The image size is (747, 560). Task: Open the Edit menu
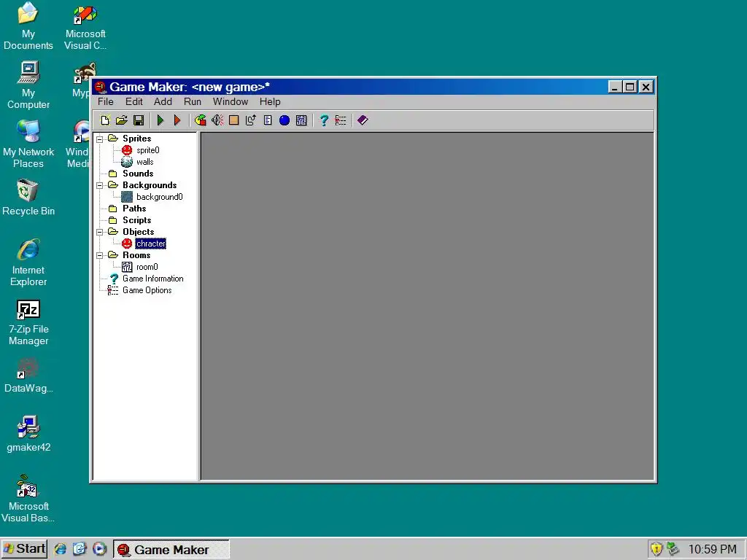(134, 101)
